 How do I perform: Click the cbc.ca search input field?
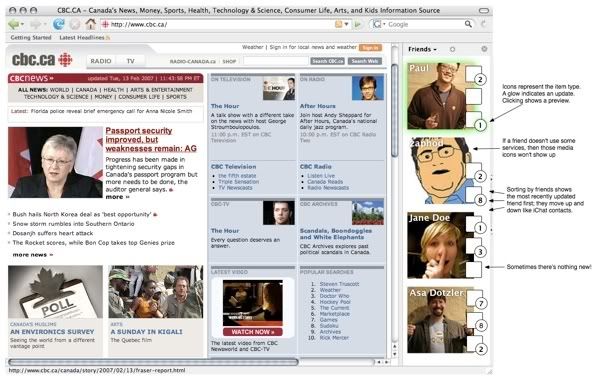click(276, 61)
